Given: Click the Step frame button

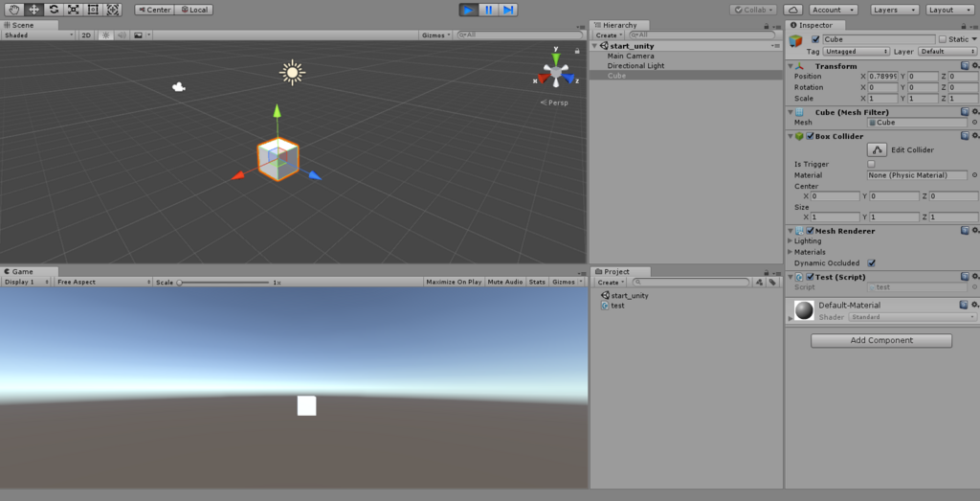Looking at the screenshot, I should coord(508,10).
